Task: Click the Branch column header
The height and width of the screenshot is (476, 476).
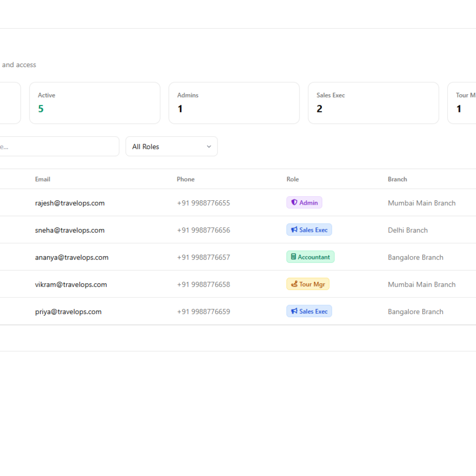Action: pyautogui.click(x=397, y=179)
